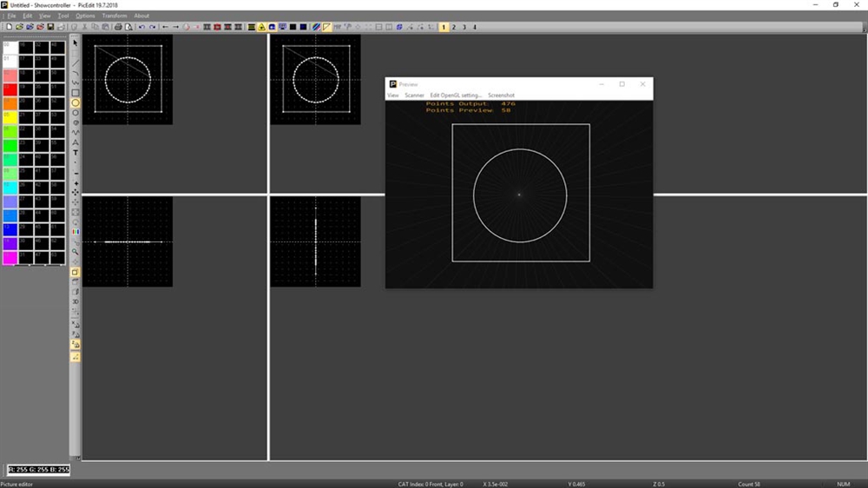Expand the Scanner menu in Preview window

pyautogui.click(x=414, y=96)
